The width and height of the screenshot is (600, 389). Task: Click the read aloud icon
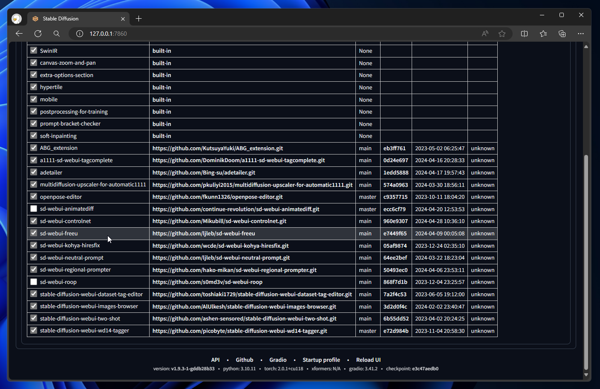(x=485, y=34)
